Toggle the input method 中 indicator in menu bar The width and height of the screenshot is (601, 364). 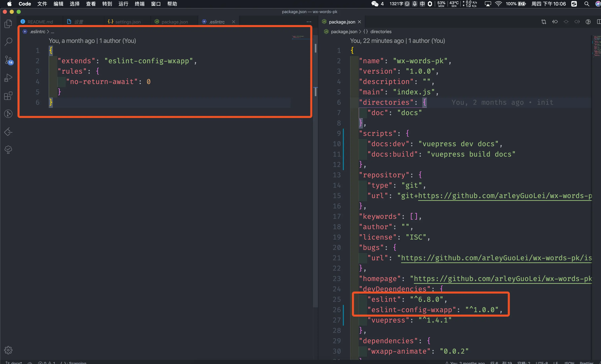coord(422,4)
